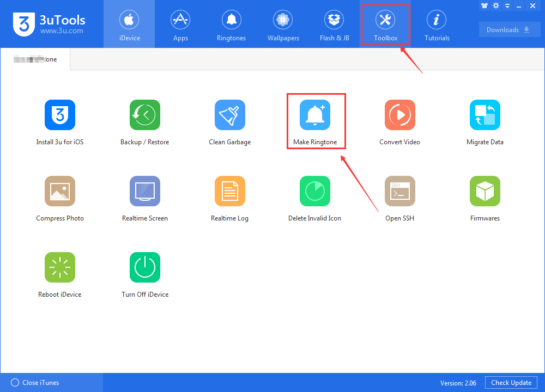Open SSH terminal tool

point(399,191)
